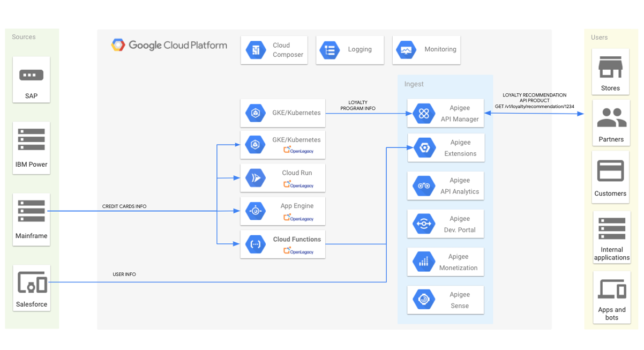
Task: Click the SAP source icon
Action: pos(31,75)
